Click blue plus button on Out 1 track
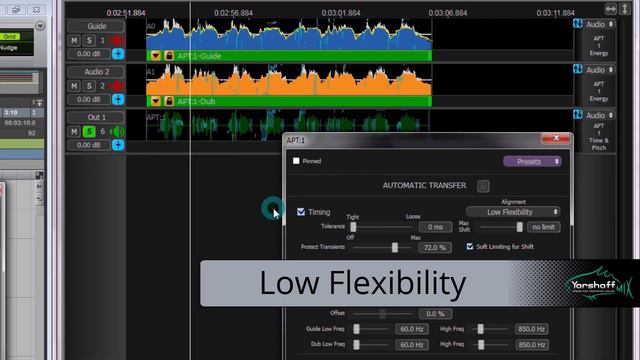The width and height of the screenshot is (640, 360). (118, 145)
